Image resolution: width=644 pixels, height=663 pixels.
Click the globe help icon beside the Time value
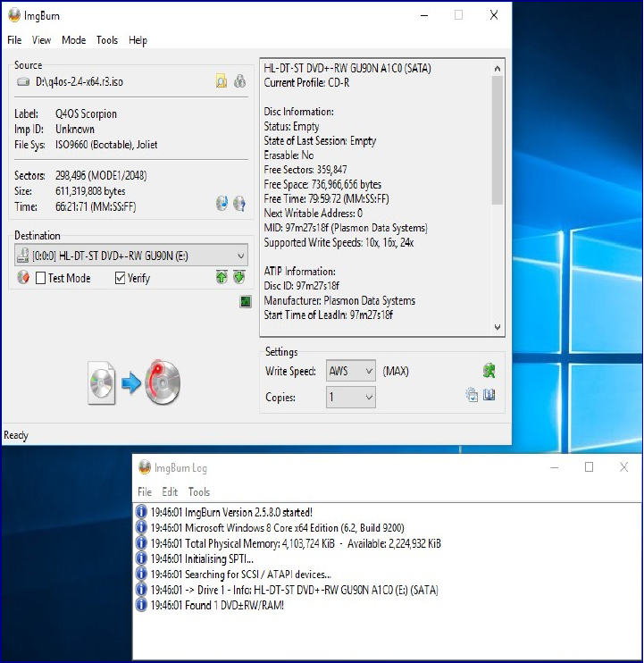coord(239,203)
